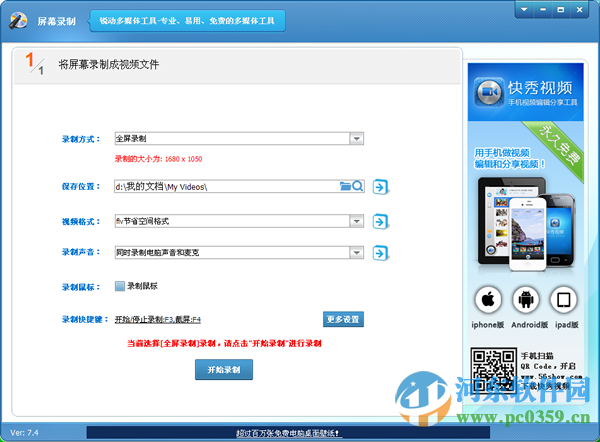Click the Android版 label
The image size is (600, 442).
point(530,325)
